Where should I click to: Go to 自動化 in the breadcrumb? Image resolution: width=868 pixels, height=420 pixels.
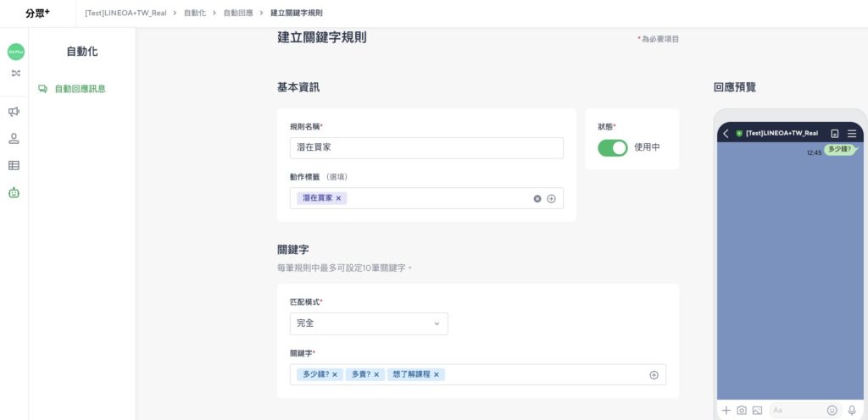point(195,13)
